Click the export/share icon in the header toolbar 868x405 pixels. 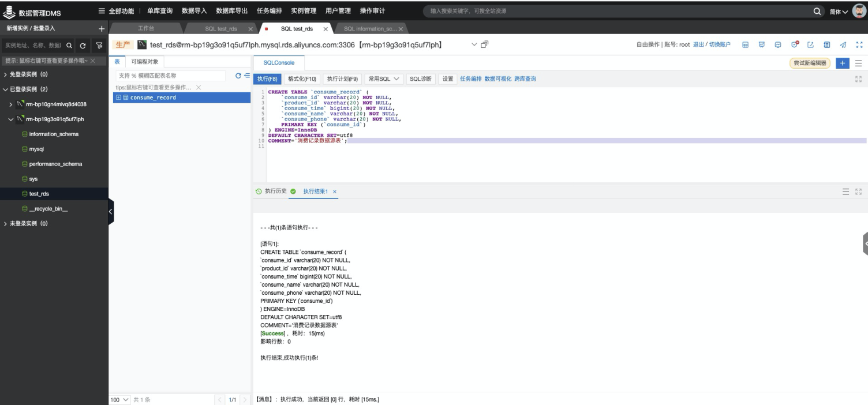click(810, 44)
